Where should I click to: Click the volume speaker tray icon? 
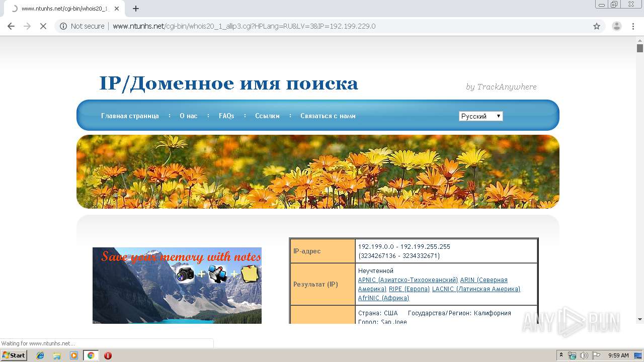click(584, 355)
